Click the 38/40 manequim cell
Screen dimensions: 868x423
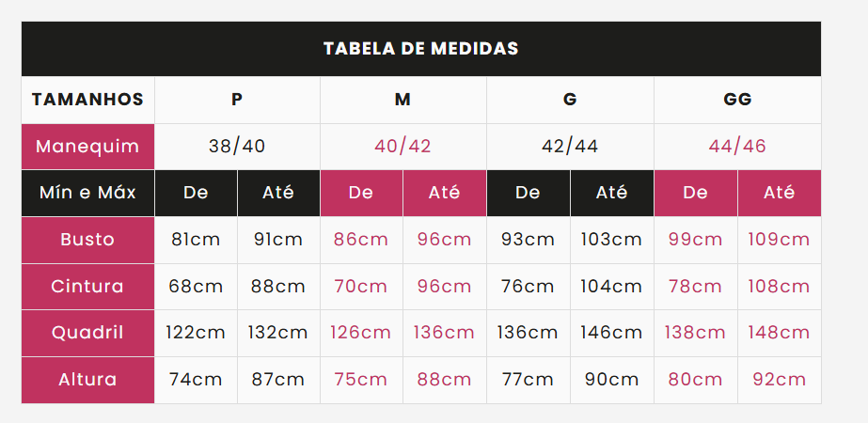click(237, 147)
